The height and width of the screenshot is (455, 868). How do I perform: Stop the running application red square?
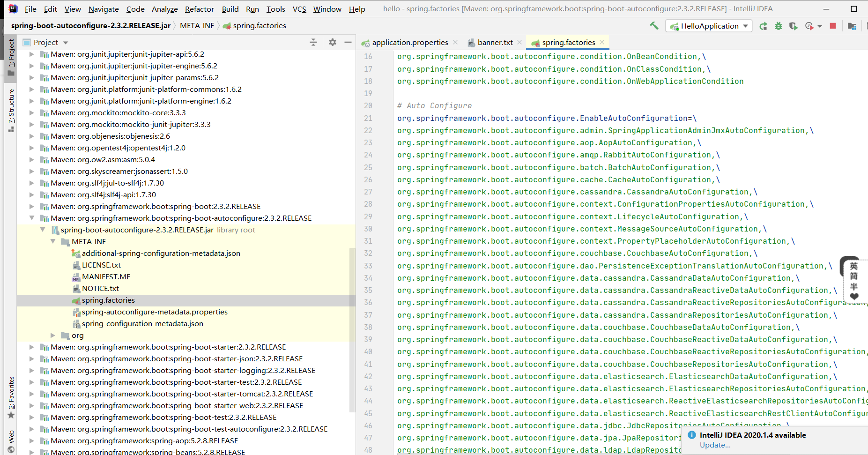point(833,26)
